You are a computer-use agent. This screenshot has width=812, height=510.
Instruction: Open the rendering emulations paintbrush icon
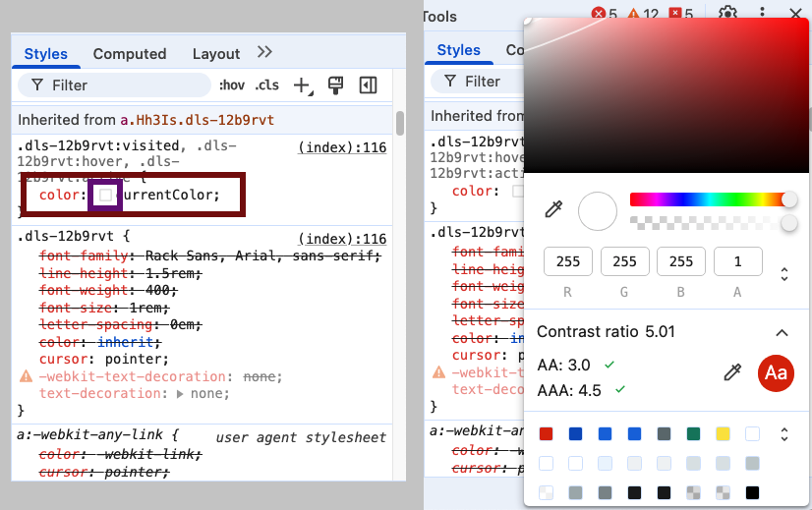pyautogui.click(x=335, y=85)
